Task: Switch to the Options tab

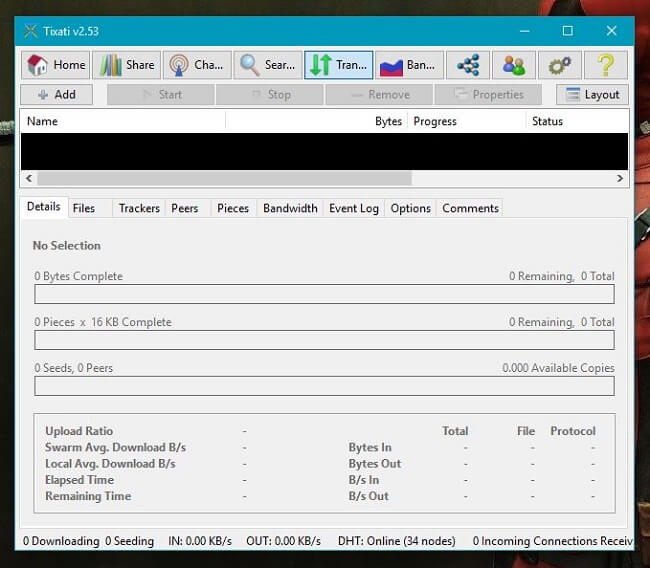Action: tap(411, 208)
